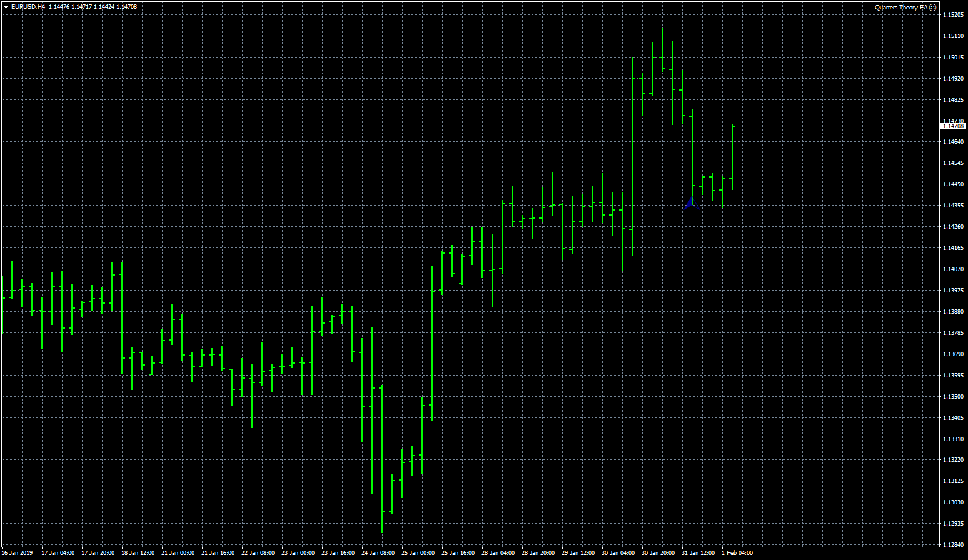Screen dimensions: 968x560
Task: Click the 1.12840 price axis label
Action: pos(953,545)
